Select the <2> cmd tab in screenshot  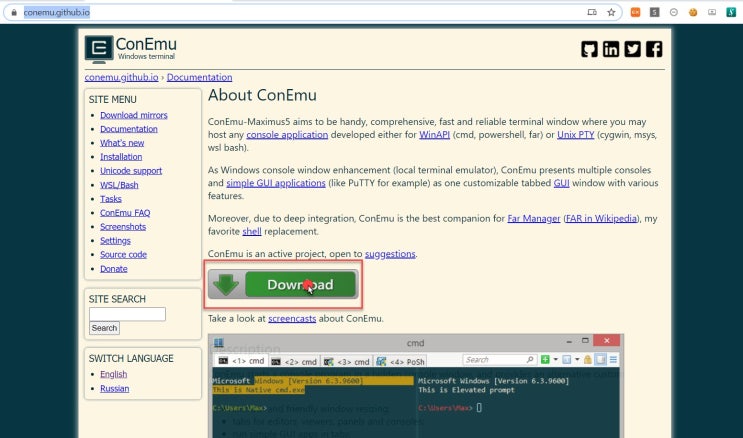(294, 362)
